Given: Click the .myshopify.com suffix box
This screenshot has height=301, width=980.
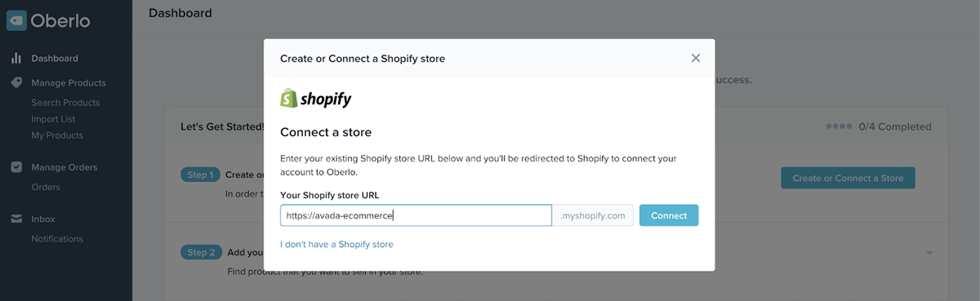Looking at the screenshot, I should 593,215.
